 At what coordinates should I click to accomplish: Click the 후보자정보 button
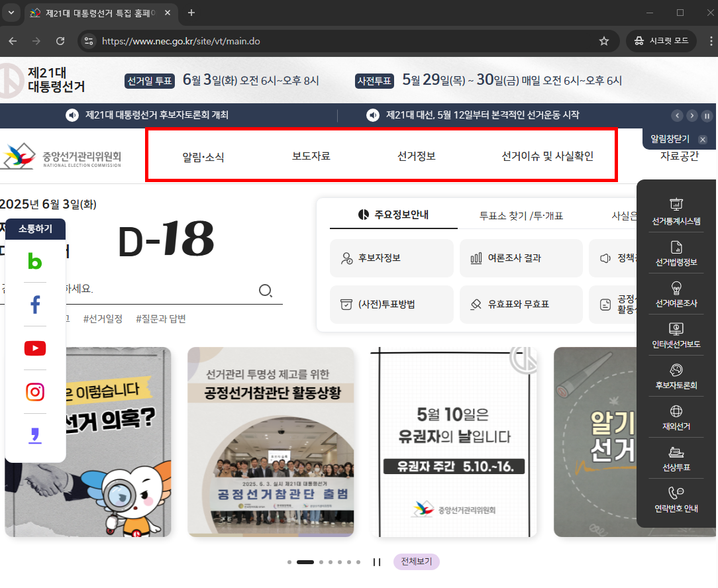point(391,258)
